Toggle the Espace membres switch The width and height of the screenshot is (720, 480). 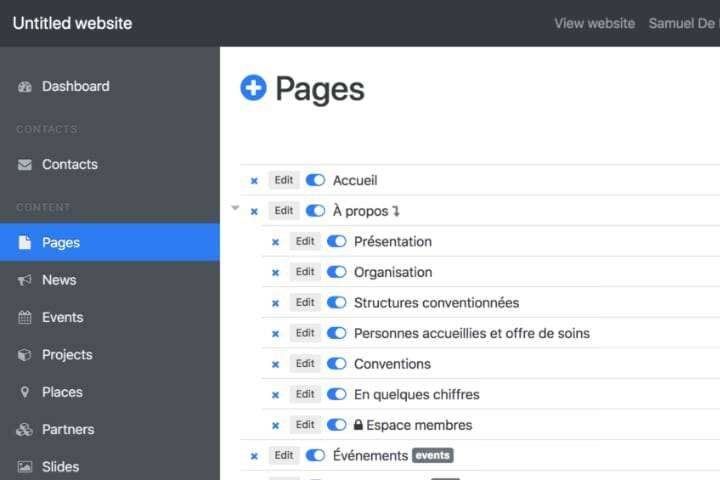coord(337,425)
